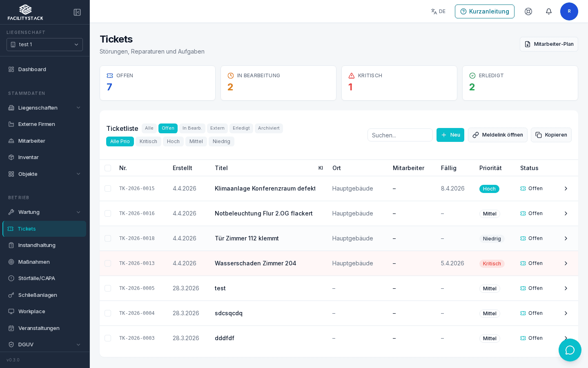Collapse the sidebar panel icon
Image resolution: width=588 pixels, height=368 pixels.
pos(77,12)
